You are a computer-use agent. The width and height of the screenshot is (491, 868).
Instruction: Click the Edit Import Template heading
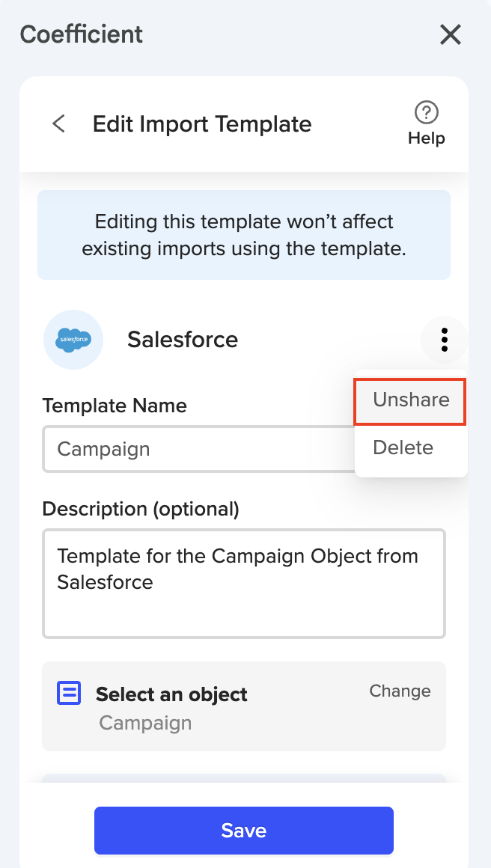[x=202, y=123]
